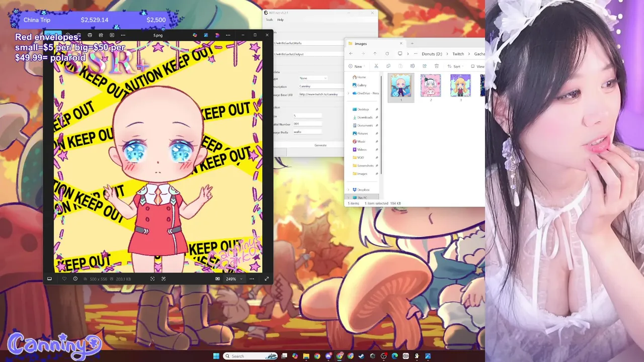This screenshot has width=644, height=362.
Task: Open Pictures in Explorer quick access
Action: pos(360,133)
